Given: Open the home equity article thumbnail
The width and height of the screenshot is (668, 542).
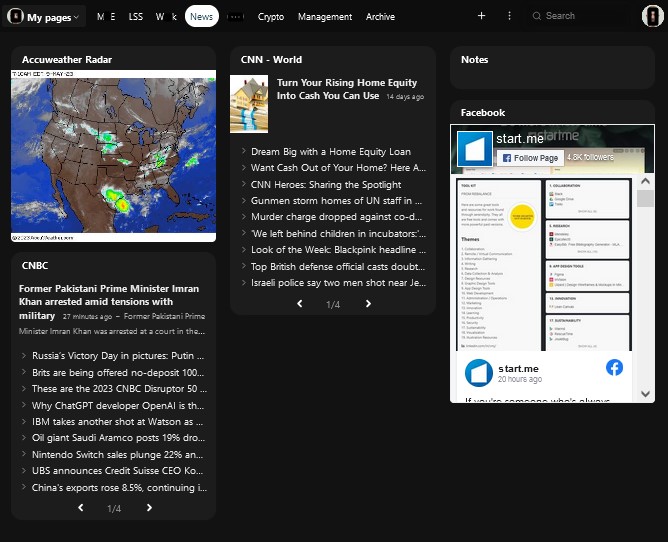Looking at the screenshot, I should tap(249, 104).
